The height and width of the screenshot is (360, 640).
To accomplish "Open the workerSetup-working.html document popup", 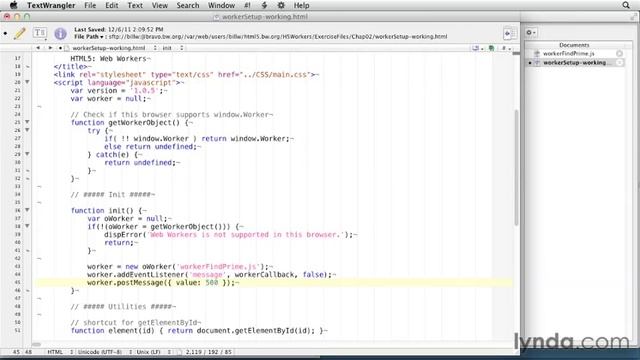I will (x=110, y=48).
